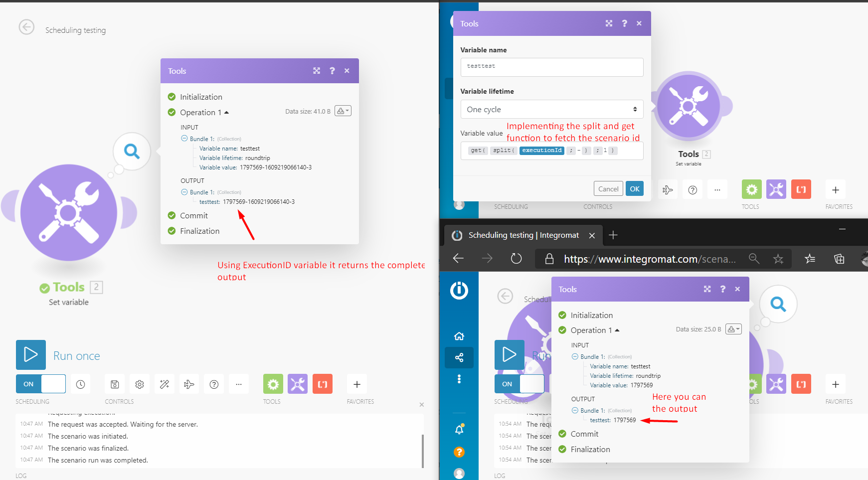This screenshot has height=480, width=868.
Task: Select the red brackets text parser icon above the 10:47 AM log
Action: tap(323, 384)
